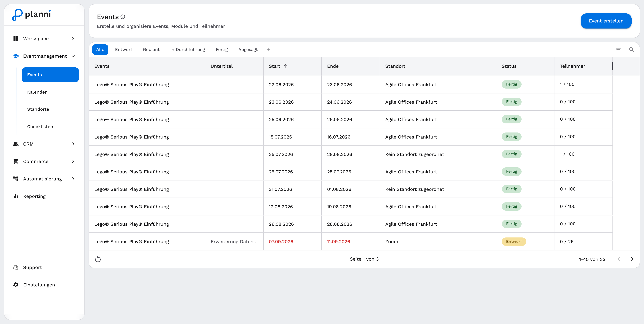The image size is (644, 324).
Task: Select the Alle tab
Action: pos(100,49)
